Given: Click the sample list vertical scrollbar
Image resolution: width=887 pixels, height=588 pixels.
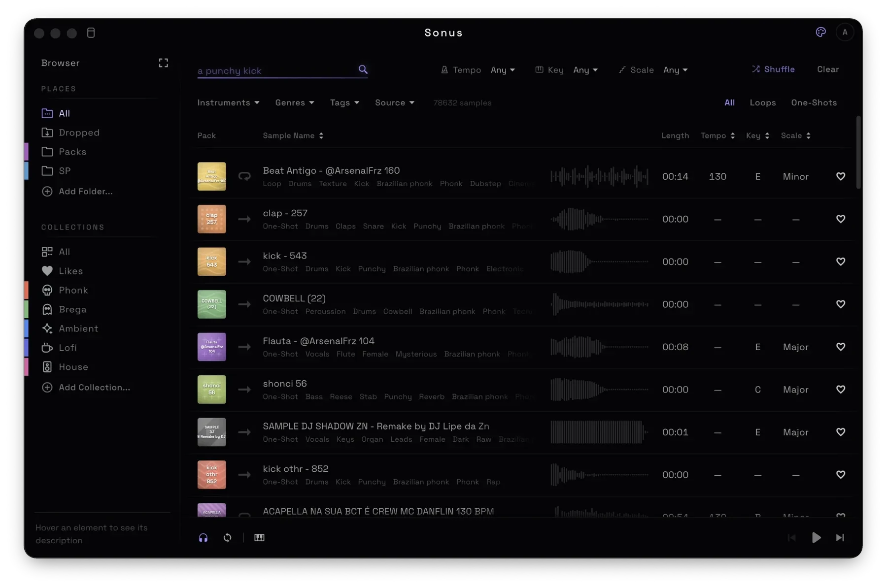Looking at the screenshot, I should pos(858,153).
